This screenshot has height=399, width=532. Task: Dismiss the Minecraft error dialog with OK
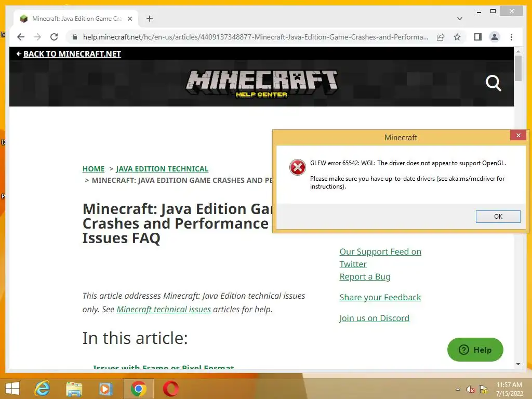point(498,217)
